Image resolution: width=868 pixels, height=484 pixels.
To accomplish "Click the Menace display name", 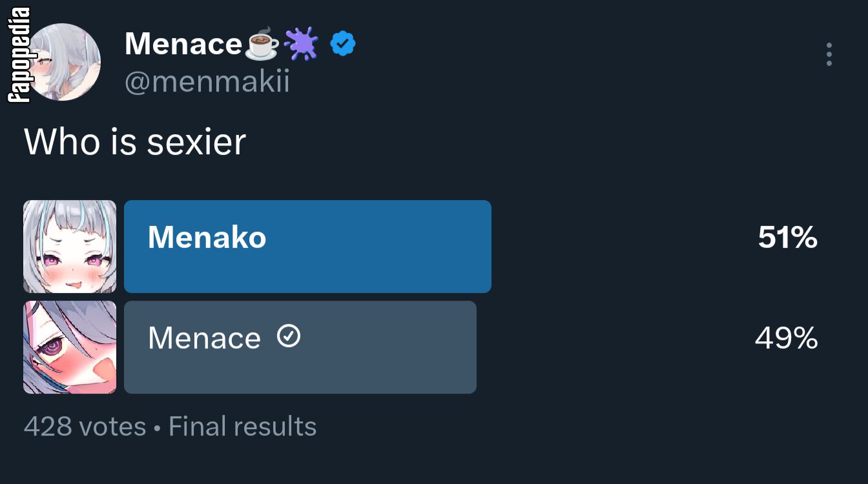I will [x=183, y=45].
